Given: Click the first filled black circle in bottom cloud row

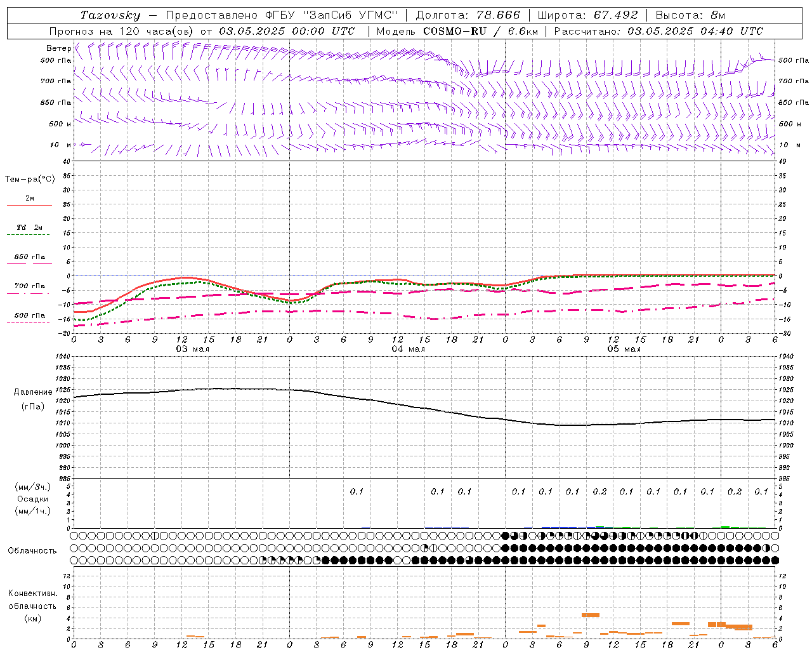Looking at the screenshot, I should click(326, 560).
